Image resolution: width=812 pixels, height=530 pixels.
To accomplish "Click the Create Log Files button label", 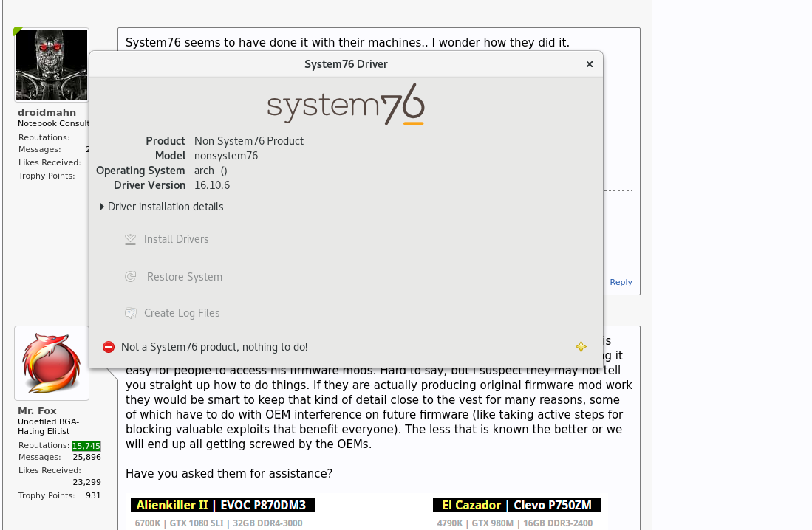I will pos(182,313).
